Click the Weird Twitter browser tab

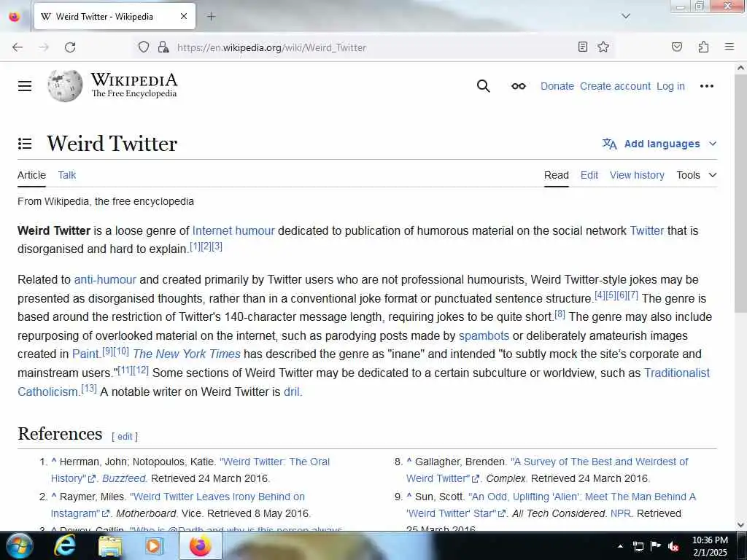point(115,16)
